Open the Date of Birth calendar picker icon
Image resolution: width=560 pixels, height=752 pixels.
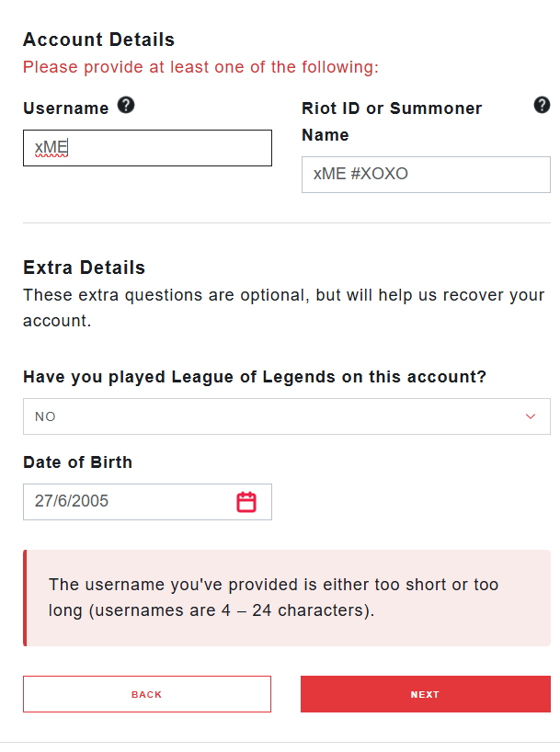[x=246, y=502]
